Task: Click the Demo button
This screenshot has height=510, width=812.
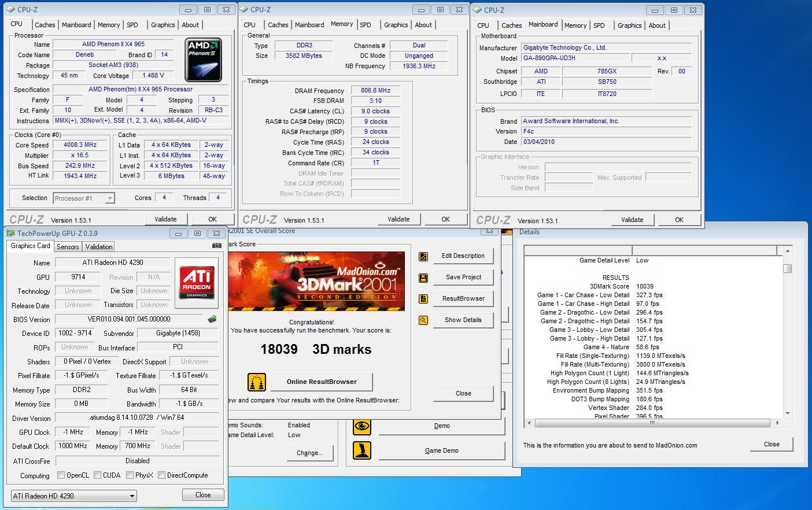Action: coord(442,426)
